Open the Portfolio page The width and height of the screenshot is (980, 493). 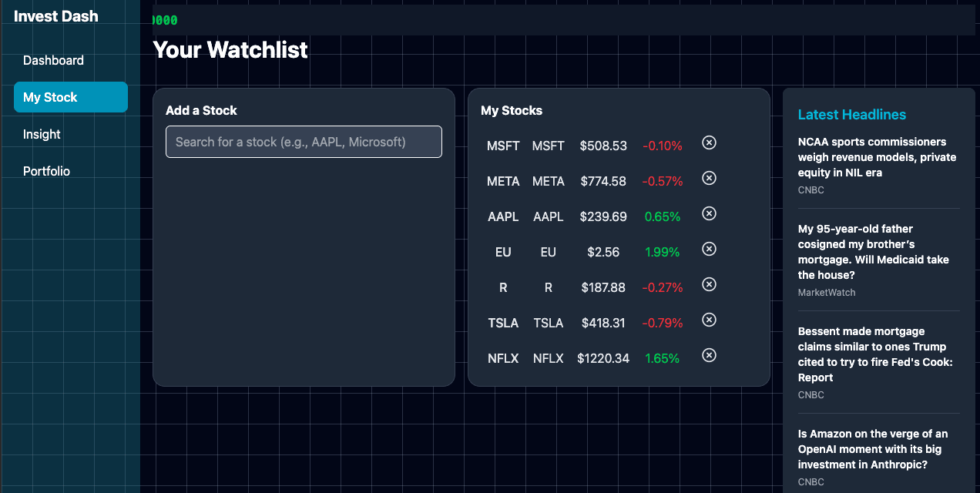pyautogui.click(x=71, y=171)
